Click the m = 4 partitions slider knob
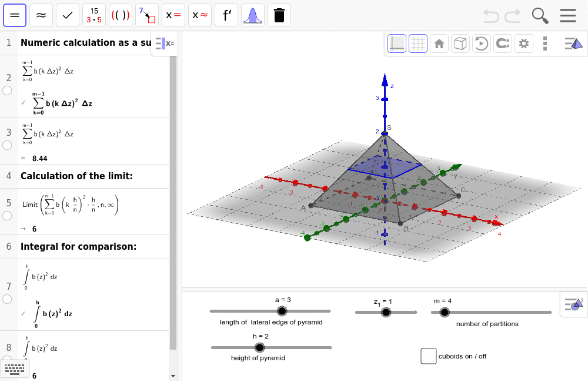The height and width of the screenshot is (382, 588). [445, 312]
